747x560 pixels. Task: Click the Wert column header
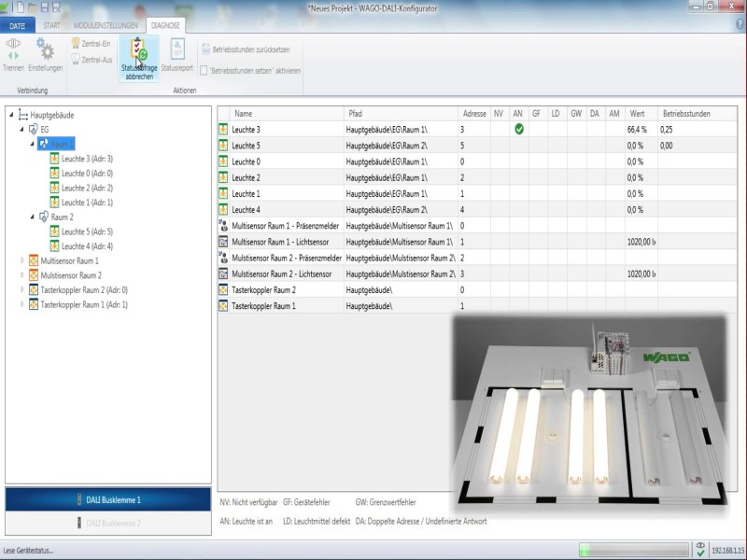(641, 113)
